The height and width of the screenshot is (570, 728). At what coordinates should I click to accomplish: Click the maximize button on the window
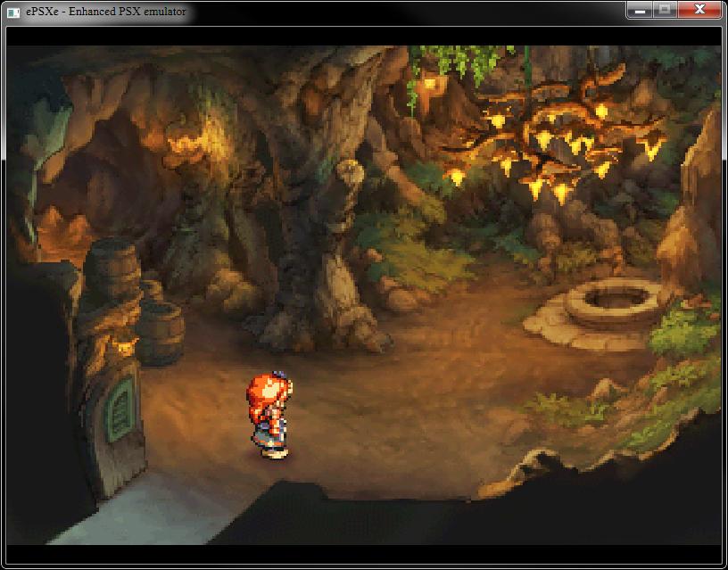[666, 9]
